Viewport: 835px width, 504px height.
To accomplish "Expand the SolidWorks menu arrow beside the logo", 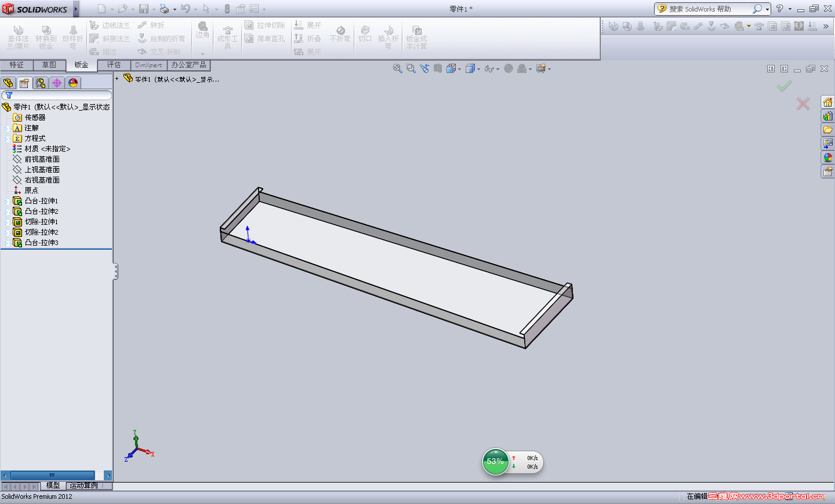I will pos(75,9).
